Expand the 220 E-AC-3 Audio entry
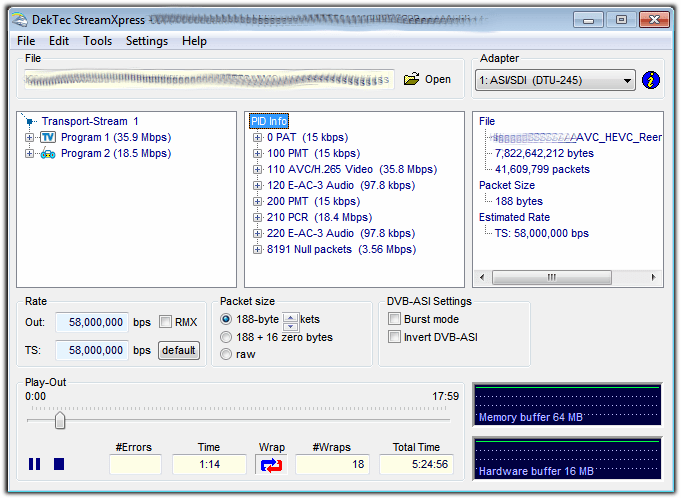681x498 pixels. pyautogui.click(x=258, y=234)
